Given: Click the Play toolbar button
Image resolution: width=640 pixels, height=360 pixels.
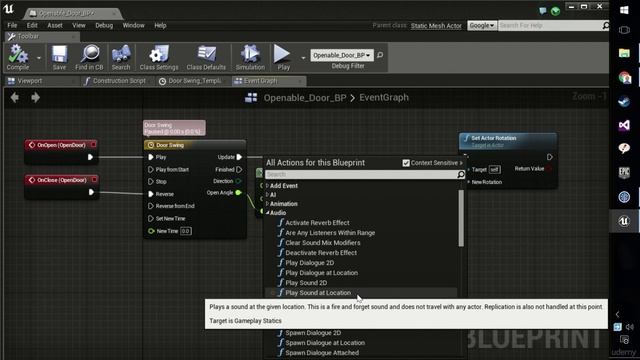Looking at the screenshot, I should [x=283, y=57].
